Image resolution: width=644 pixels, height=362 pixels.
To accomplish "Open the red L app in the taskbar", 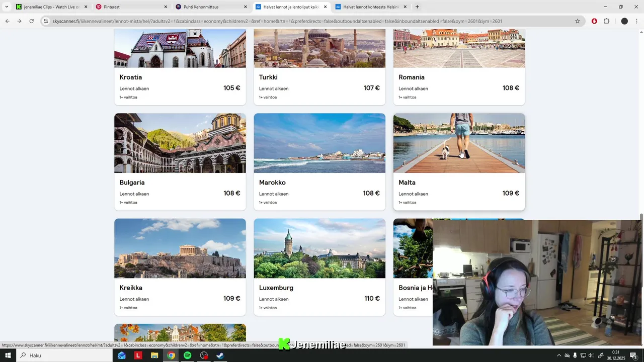I will click(x=138, y=355).
